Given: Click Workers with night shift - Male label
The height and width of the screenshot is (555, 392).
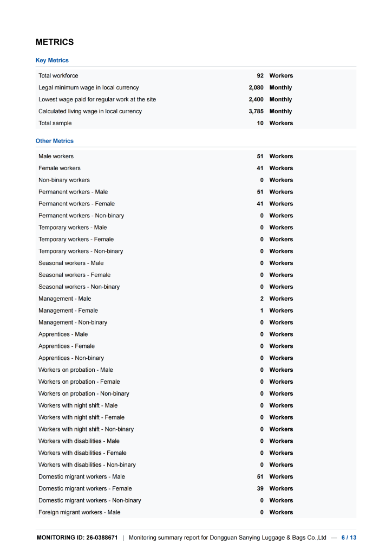Looking at the screenshot, I should click(78, 405).
